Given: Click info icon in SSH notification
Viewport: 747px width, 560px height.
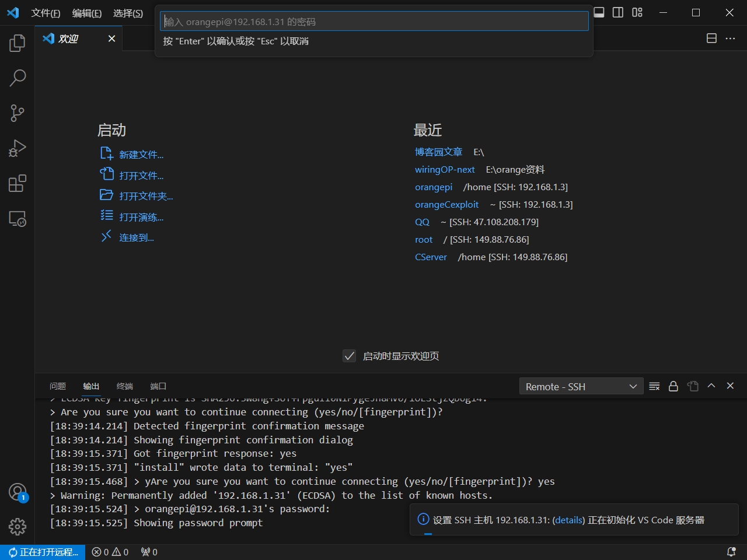Looking at the screenshot, I should pos(424,519).
